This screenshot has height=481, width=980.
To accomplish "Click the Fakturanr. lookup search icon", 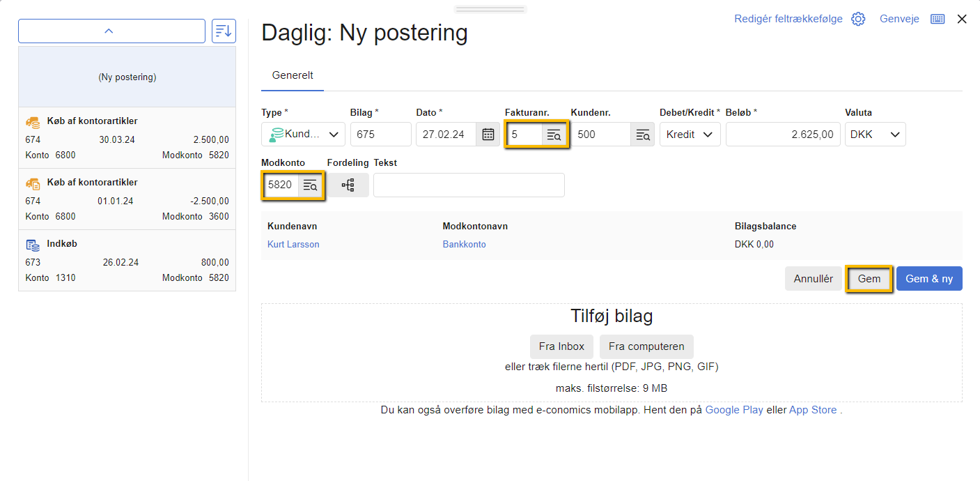I will [554, 135].
